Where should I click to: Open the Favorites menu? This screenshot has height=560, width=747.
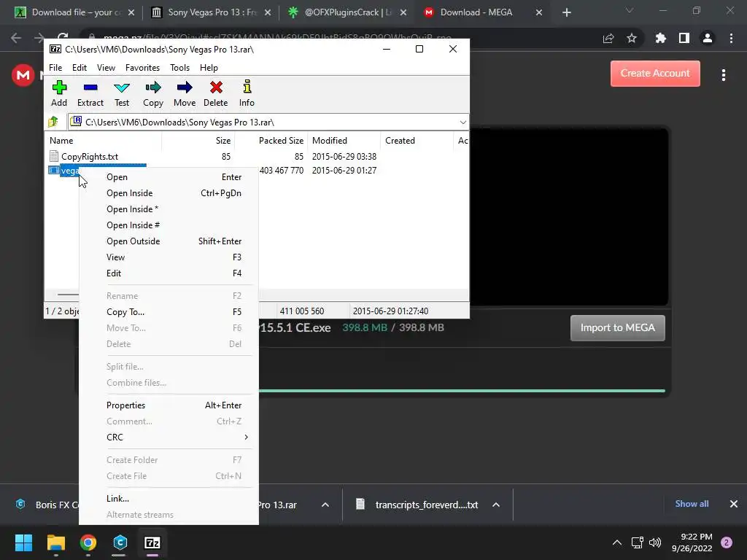(142, 68)
